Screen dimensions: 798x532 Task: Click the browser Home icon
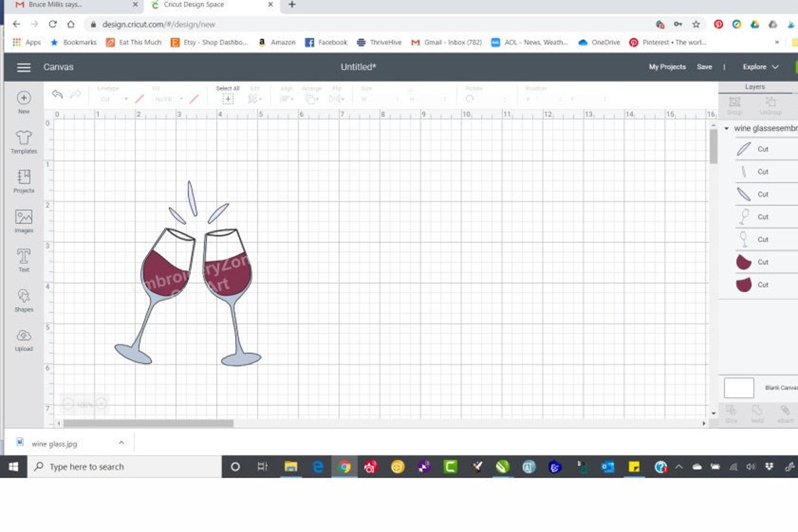[x=71, y=24]
